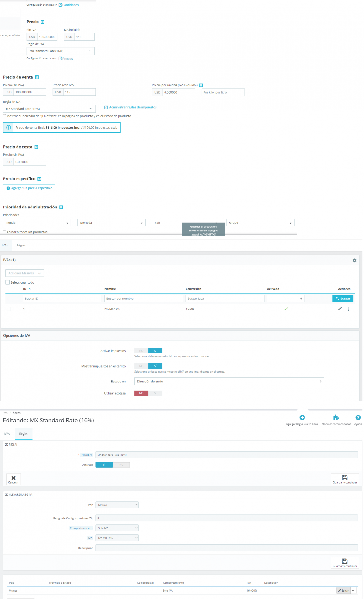Click the Precio de costo field
The image size is (364, 599).
coord(30,162)
